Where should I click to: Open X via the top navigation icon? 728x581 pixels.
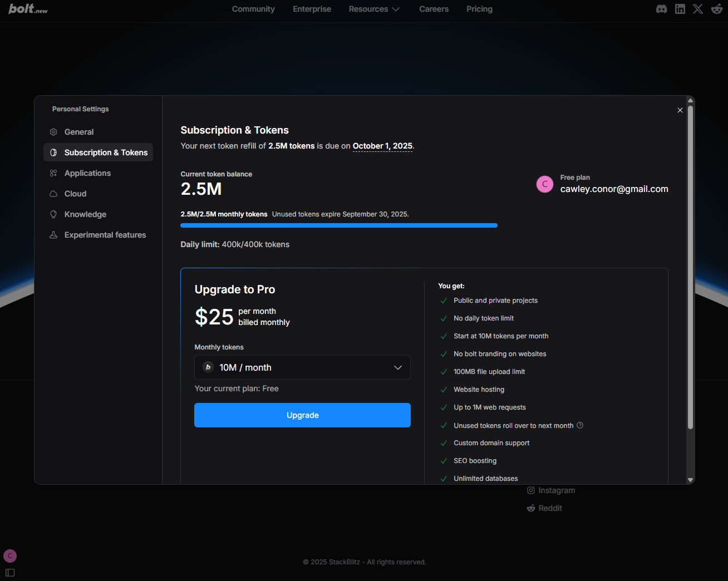[698, 9]
